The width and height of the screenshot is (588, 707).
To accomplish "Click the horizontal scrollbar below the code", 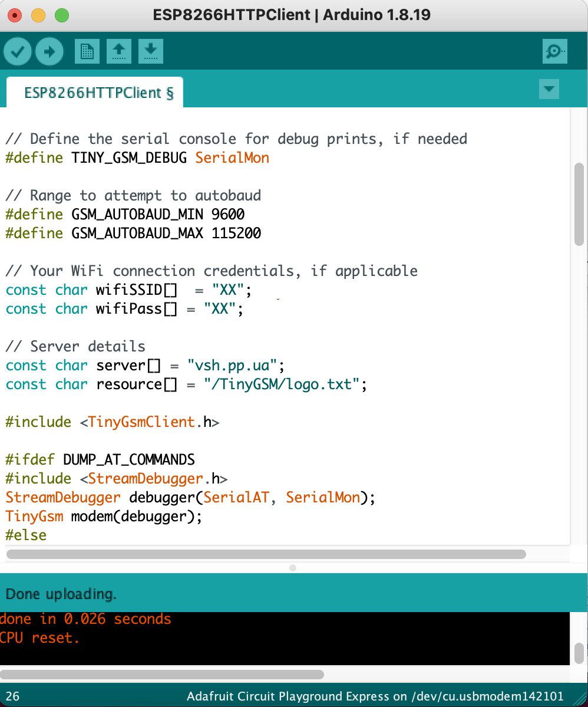I will 265,554.
